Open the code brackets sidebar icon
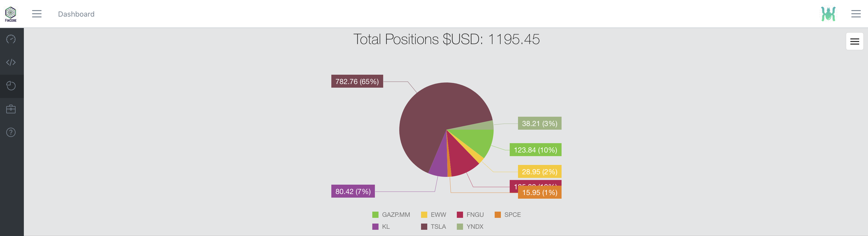 [11, 62]
